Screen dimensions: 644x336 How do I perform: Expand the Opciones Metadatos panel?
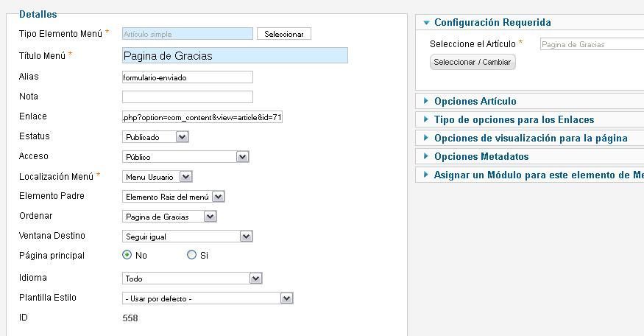coord(481,156)
